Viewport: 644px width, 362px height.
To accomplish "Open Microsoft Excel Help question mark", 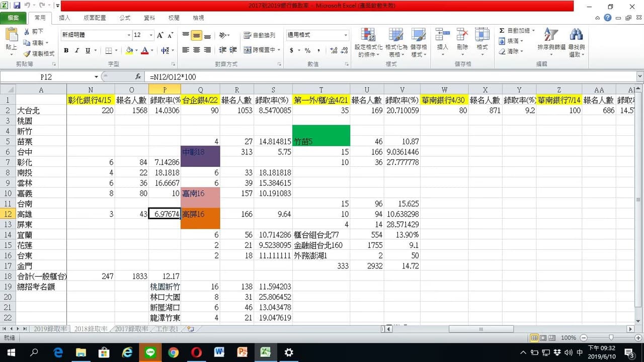I will tap(608, 18).
